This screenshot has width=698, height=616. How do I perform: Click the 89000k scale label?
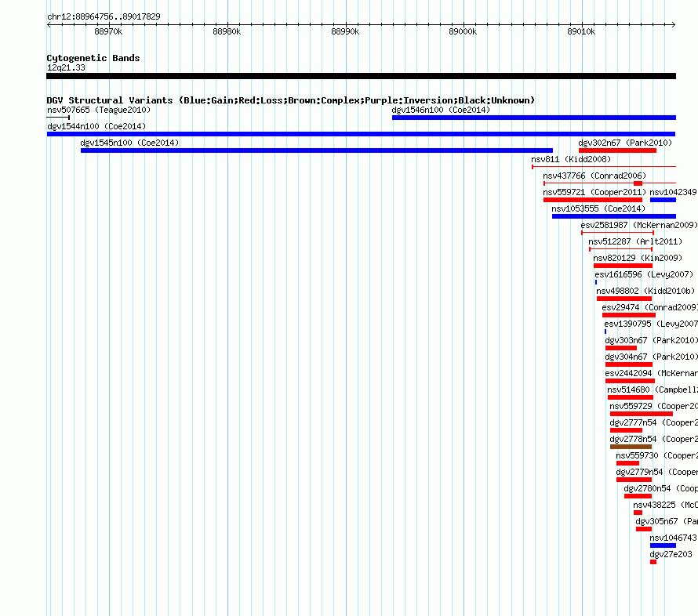(x=463, y=31)
